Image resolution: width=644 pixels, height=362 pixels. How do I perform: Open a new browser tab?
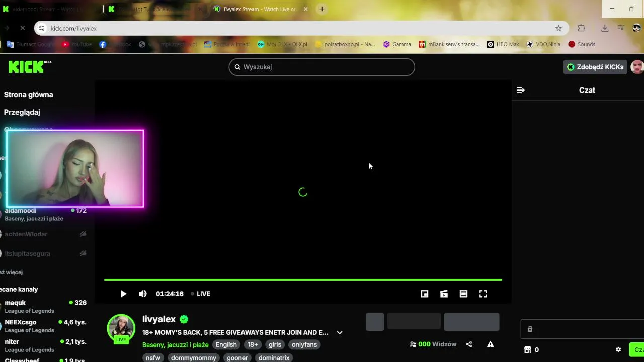tap(322, 9)
